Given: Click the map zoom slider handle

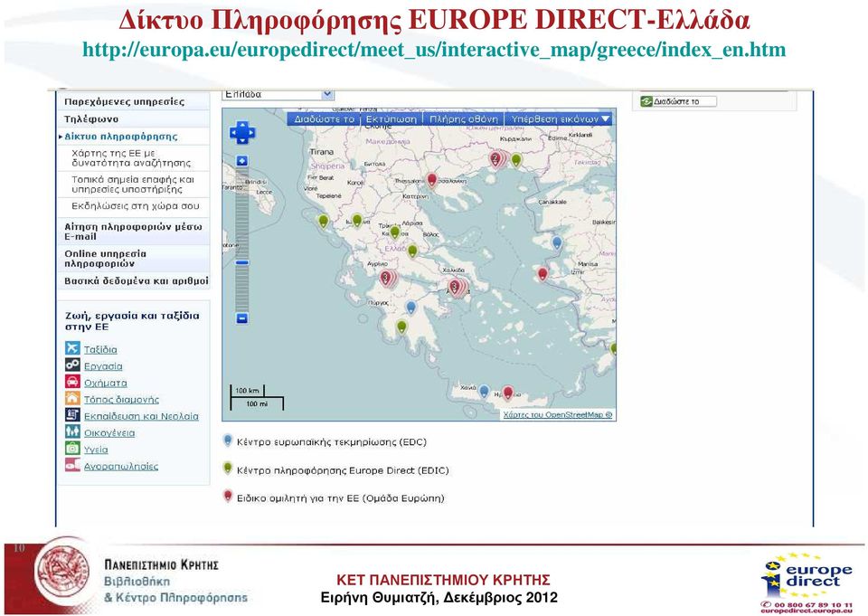Looking at the screenshot, I should pos(242,262).
